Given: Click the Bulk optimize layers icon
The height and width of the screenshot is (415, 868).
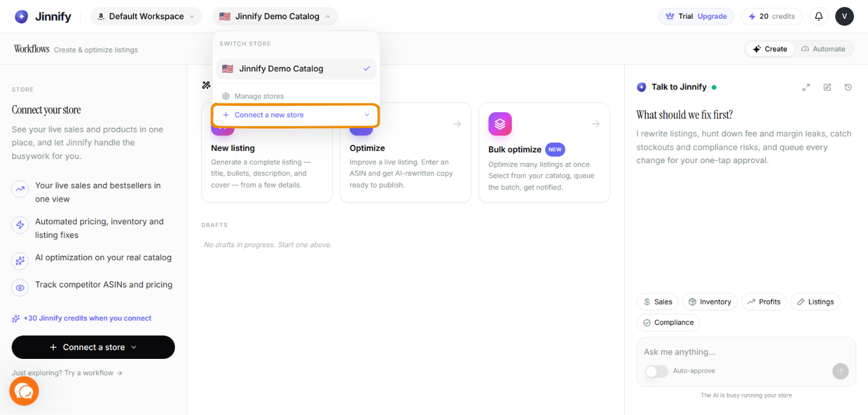Looking at the screenshot, I should pos(500,124).
